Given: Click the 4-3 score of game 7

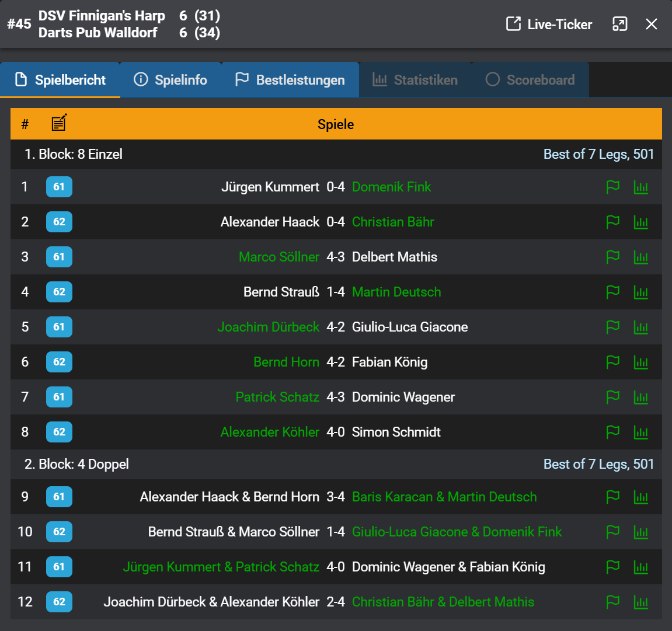Looking at the screenshot, I should [336, 397].
